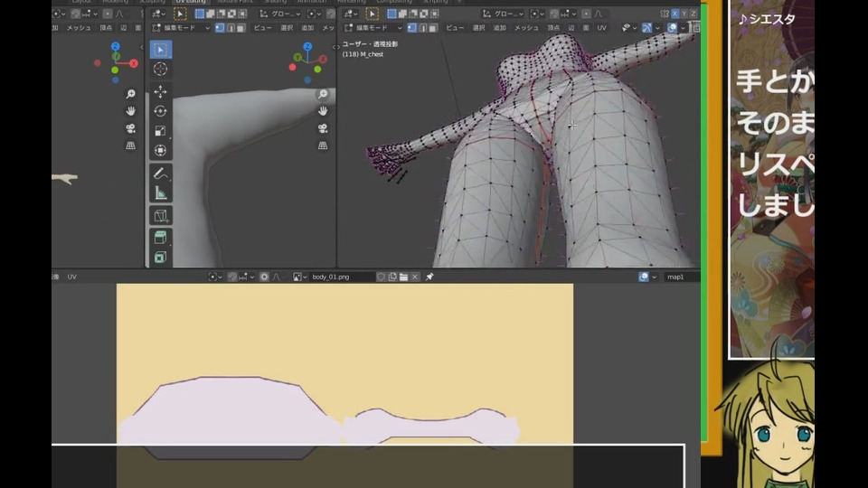Click the View menu in right viewport

point(454,28)
